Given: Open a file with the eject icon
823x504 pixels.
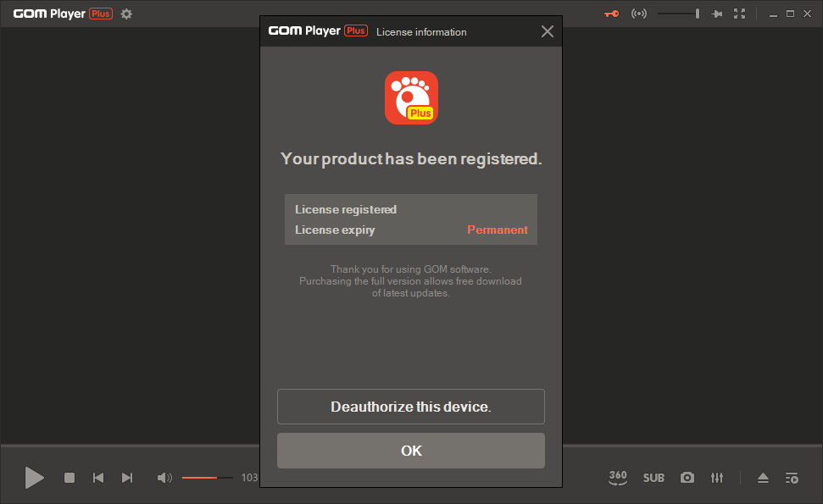Looking at the screenshot, I should click(763, 478).
